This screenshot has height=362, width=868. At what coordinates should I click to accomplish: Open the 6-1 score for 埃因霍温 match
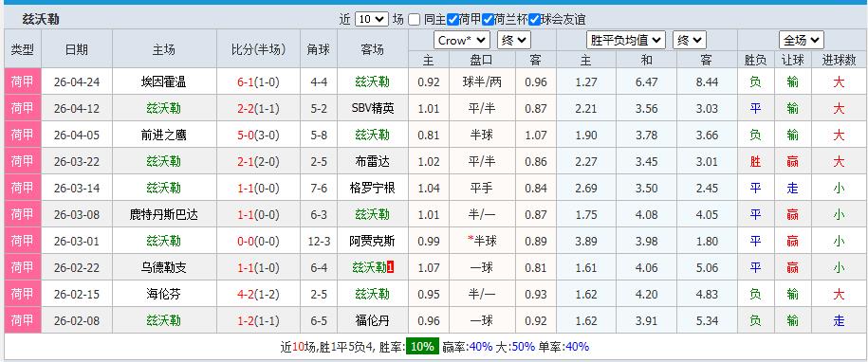coord(246,82)
